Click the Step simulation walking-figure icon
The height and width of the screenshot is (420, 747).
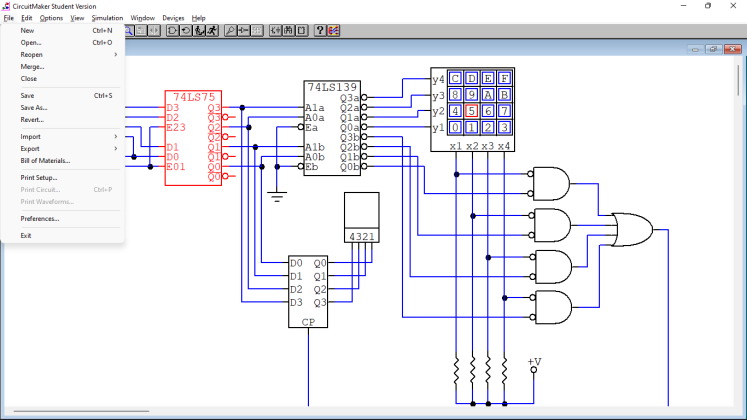tap(199, 31)
